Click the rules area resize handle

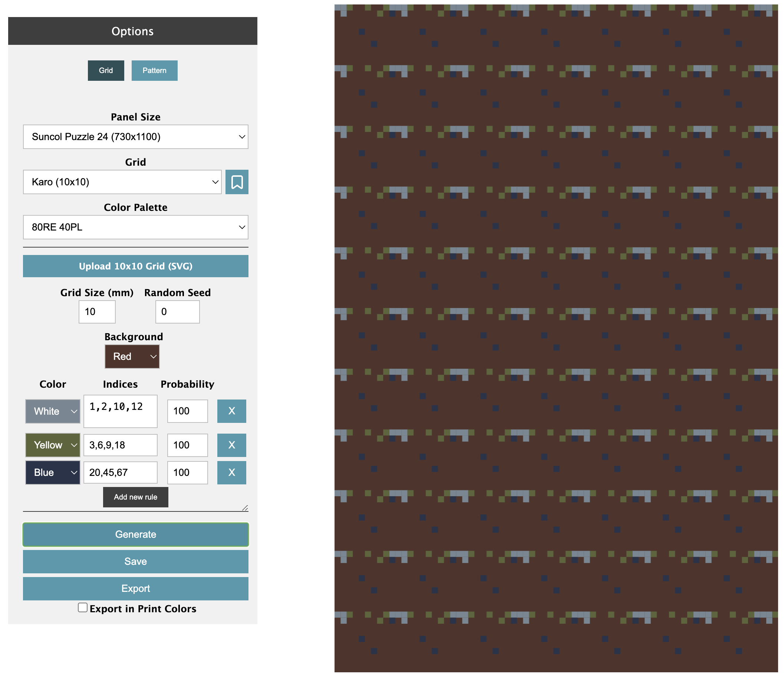point(245,508)
